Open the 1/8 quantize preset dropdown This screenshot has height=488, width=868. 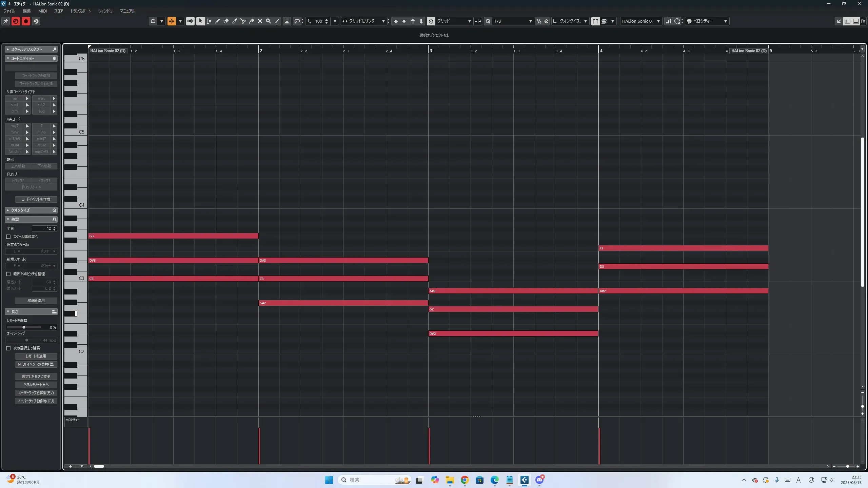tap(530, 21)
